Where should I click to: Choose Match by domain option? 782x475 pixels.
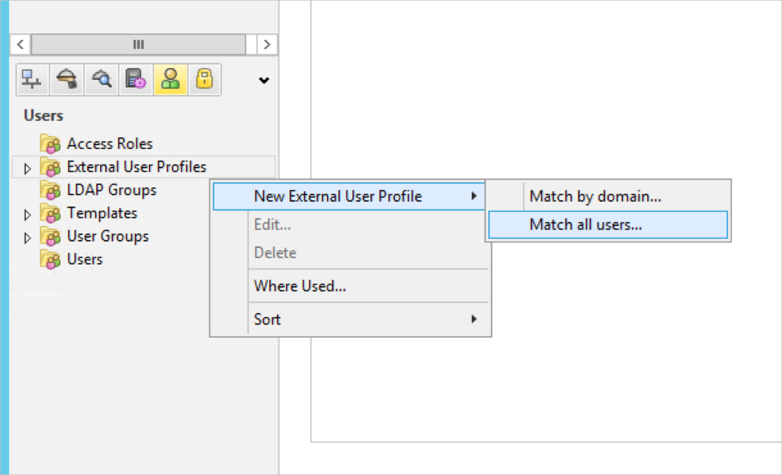point(595,197)
